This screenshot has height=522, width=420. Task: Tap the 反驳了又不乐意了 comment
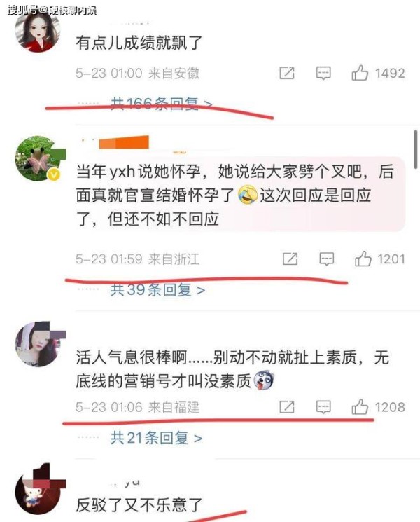point(139,505)
